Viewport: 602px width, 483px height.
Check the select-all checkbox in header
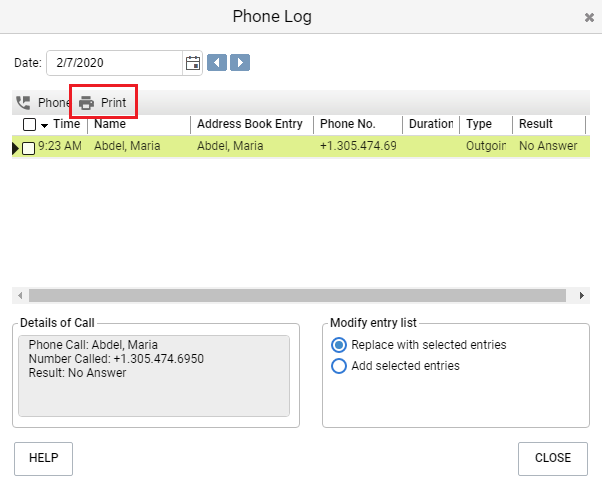click(30, 124)
